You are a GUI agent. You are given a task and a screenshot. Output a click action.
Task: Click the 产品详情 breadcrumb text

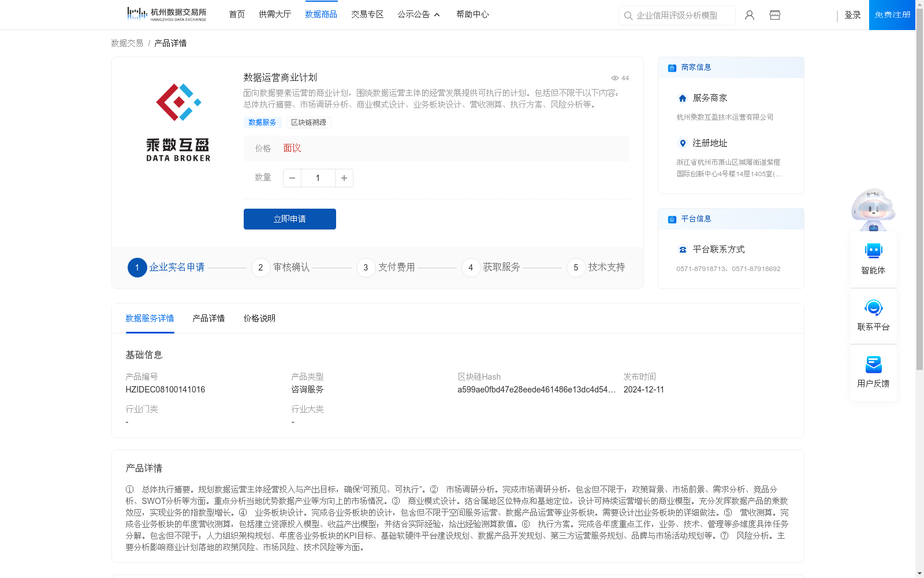(170, 43)
